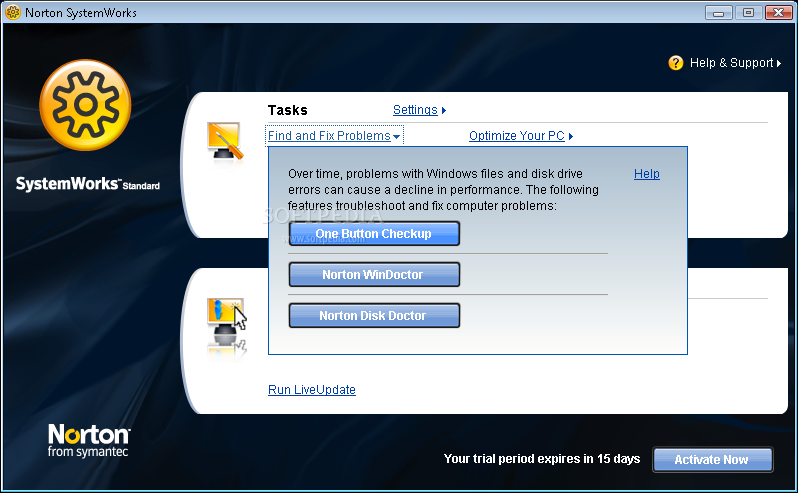Launch Norton Disk Doctor

tap(374, 315)
